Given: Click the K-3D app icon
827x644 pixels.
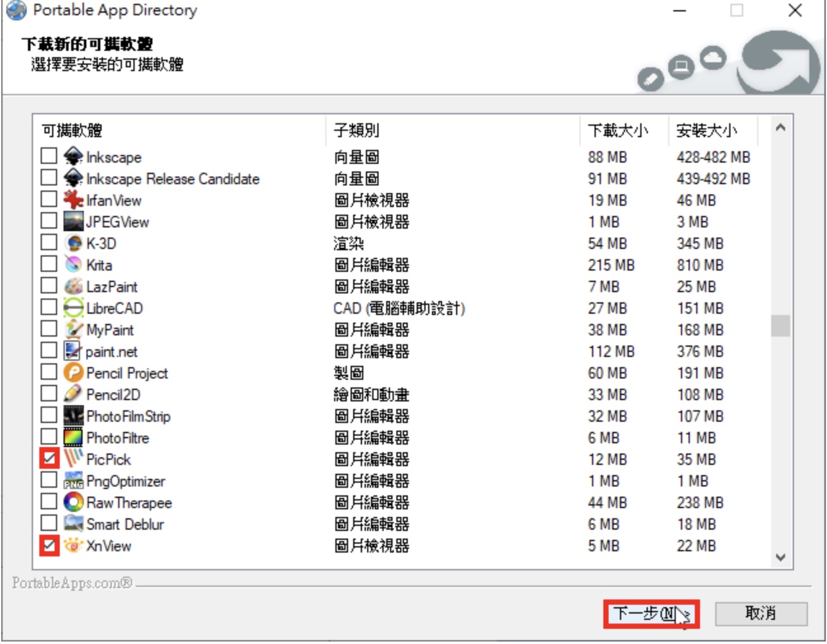Looking at the screenshot, I should (73, 243).
